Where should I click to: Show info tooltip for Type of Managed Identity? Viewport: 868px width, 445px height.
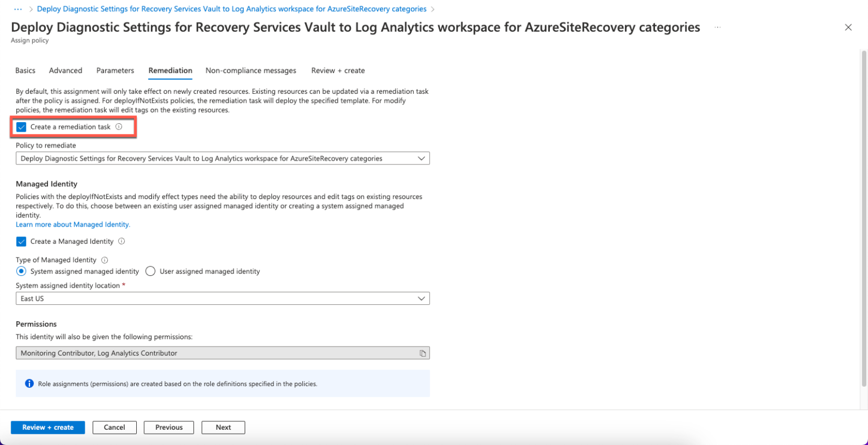coord(105,260)
